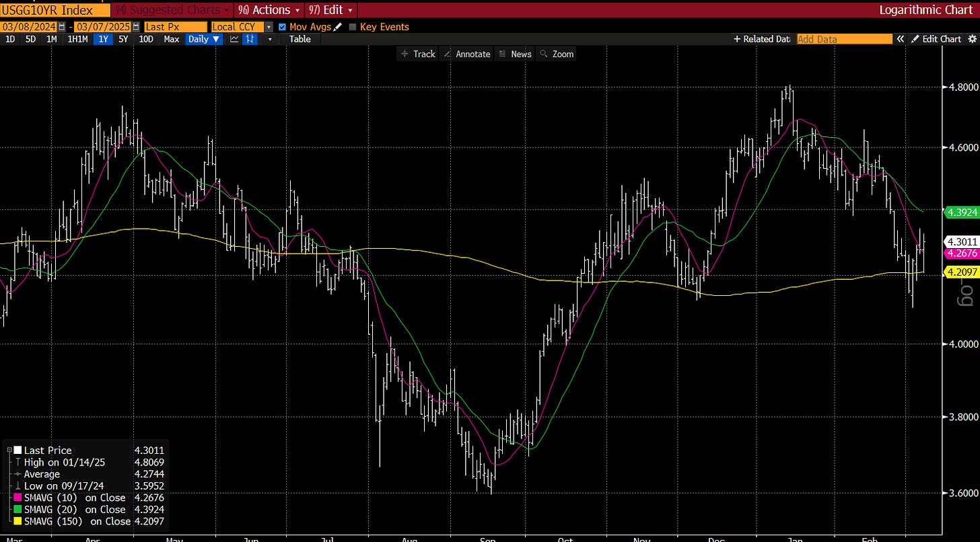
Task: Click the pink 4.2676 axis price label
Action: (962, 254)
